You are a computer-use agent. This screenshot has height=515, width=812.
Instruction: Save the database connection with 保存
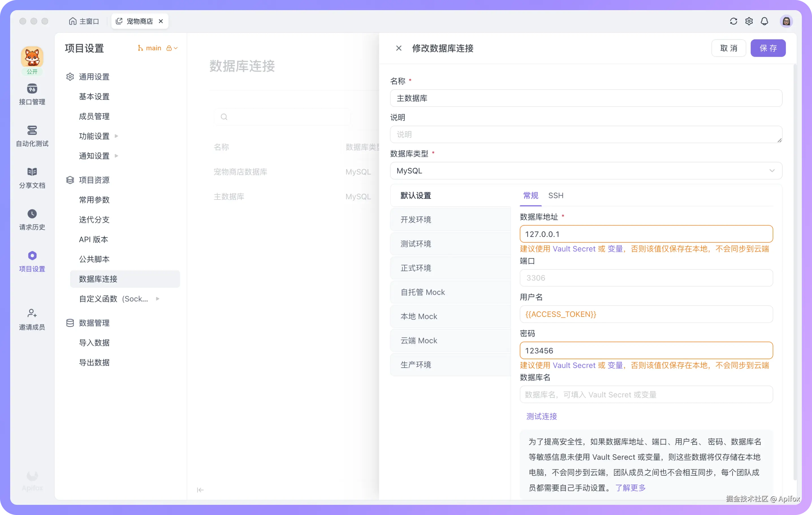[x=768, y=48]
